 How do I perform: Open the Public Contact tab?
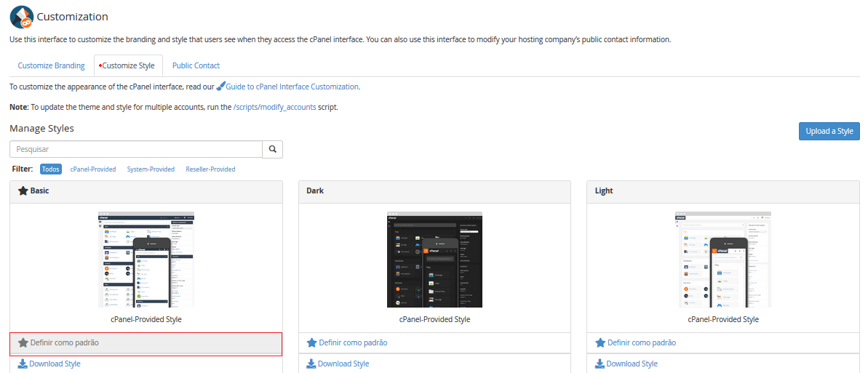(196, 65)
